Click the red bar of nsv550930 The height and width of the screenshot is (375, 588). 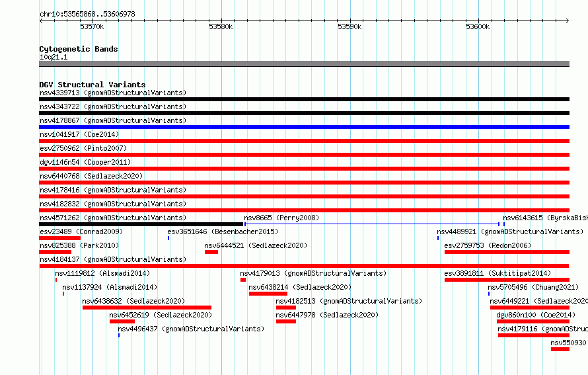(560, 349)
